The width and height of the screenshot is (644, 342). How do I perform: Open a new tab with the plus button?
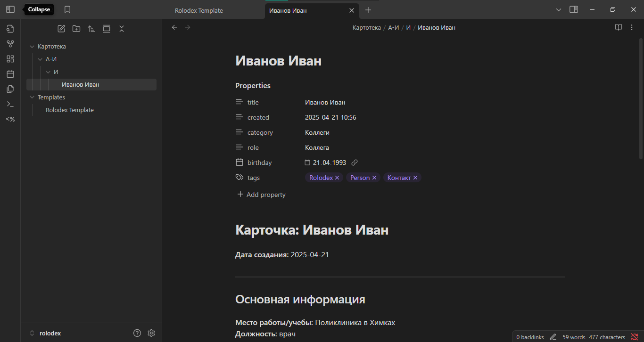coord(368,10)
